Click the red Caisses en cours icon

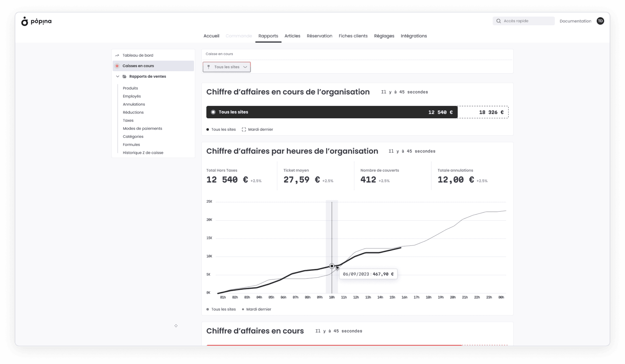(x=117, y=66)
